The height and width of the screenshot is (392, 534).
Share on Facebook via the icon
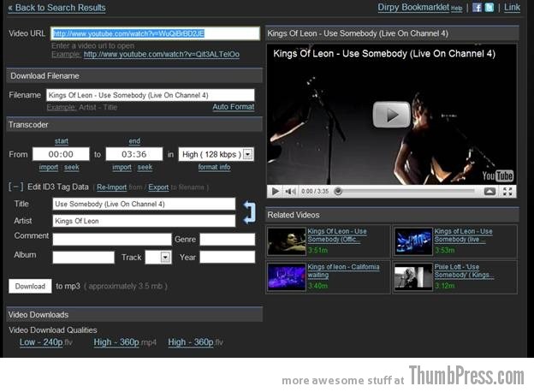coord(477,8)
